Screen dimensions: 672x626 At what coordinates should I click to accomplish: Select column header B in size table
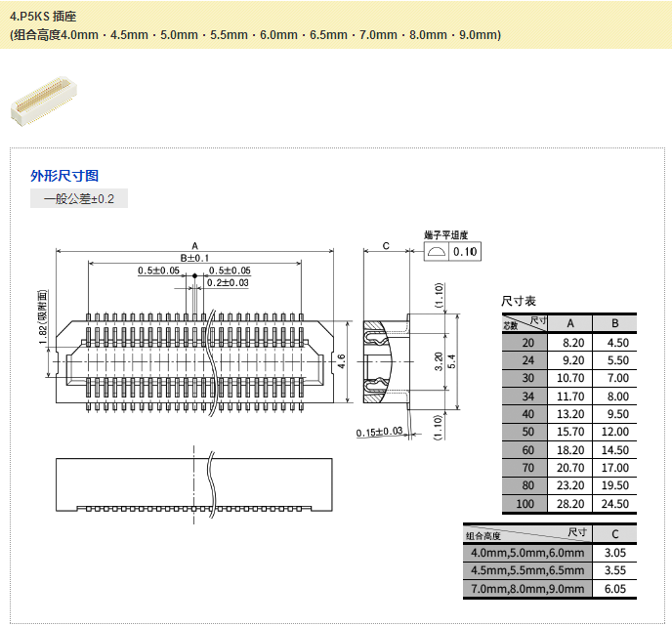point(614,323)
